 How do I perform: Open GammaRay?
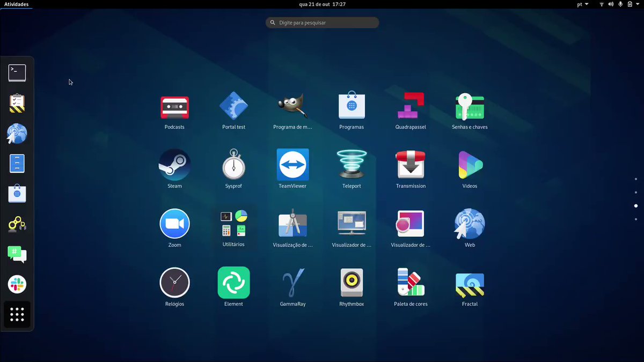292,288
